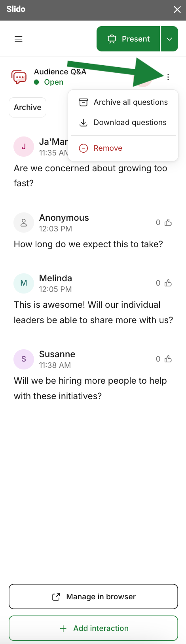This screenshot has height=644, width=186.
Task: Click Melinda's M avatar
Action: 24,283
